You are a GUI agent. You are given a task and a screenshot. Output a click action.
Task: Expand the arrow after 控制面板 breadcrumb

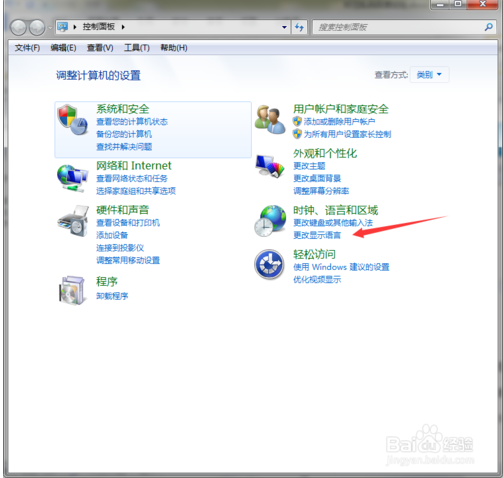click(123, 27)
